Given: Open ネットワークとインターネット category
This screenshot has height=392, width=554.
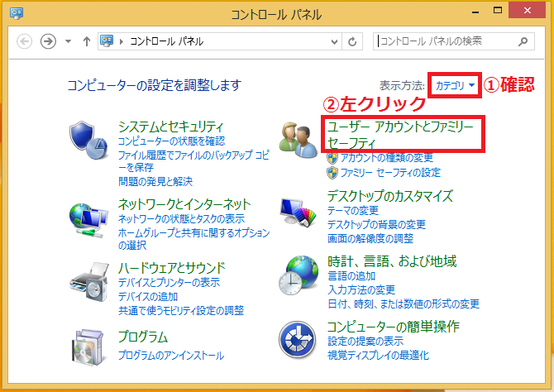Looking at the screenshot, I should [x=184, y=204].
